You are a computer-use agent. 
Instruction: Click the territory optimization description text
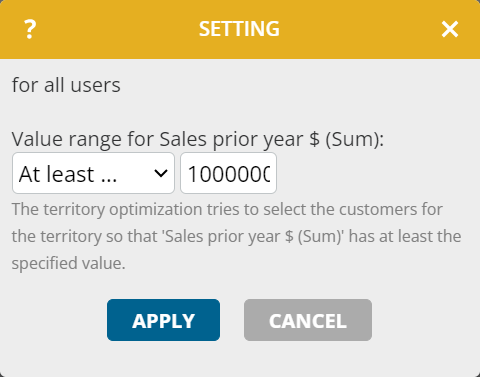[x=236, y=236]
